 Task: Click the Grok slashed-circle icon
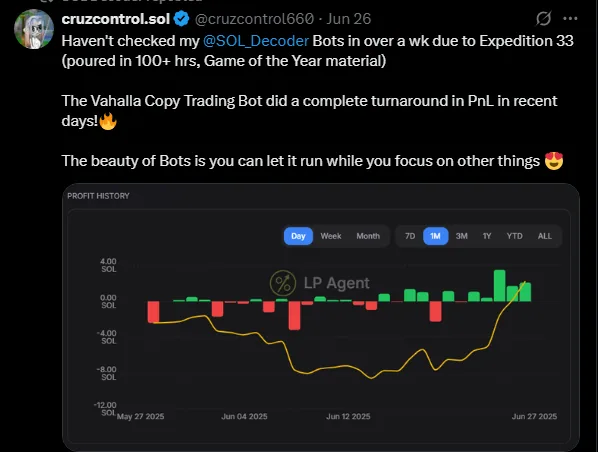pos(543,18)
